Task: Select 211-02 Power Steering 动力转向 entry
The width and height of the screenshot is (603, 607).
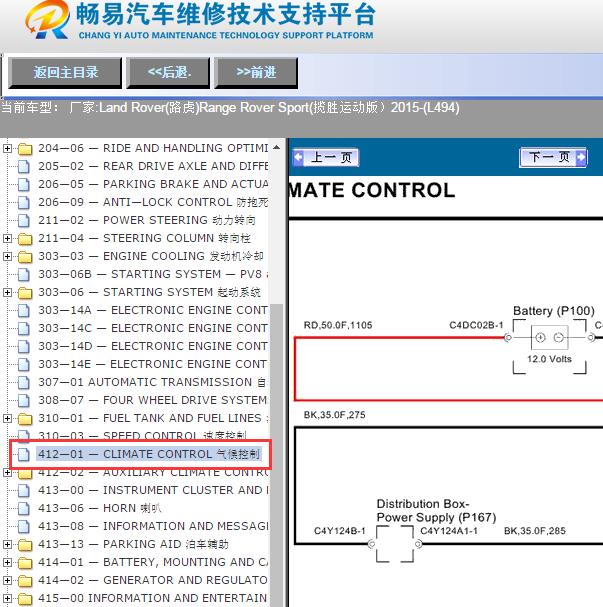Action: point(147,220)
